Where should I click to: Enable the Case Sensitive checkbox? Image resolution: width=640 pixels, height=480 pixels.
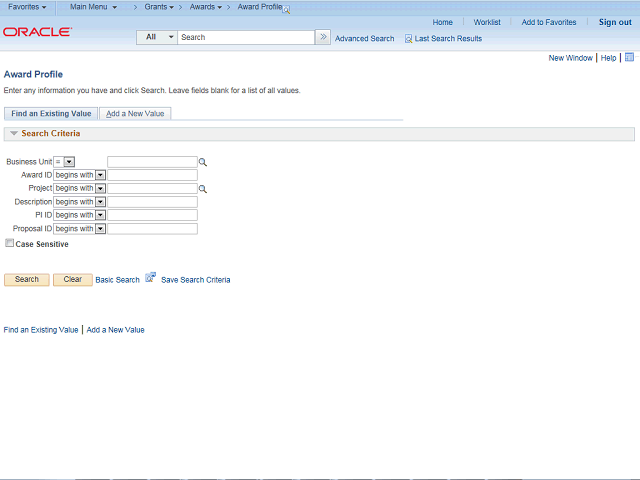click(9, 243)
